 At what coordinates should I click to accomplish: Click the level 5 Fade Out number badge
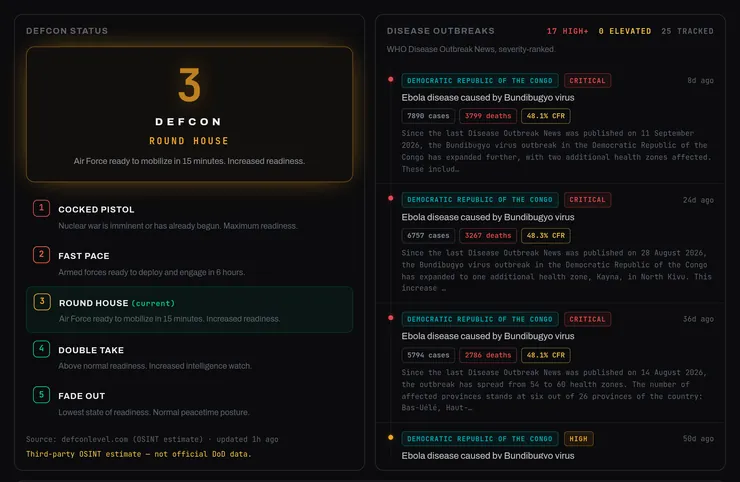tap(42, 395)
